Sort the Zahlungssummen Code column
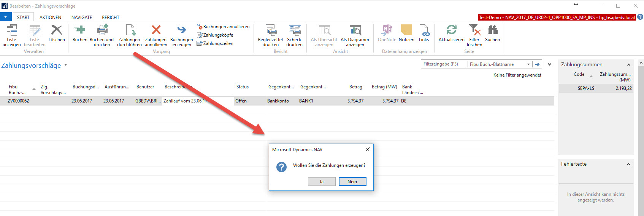 pos(579,74)
